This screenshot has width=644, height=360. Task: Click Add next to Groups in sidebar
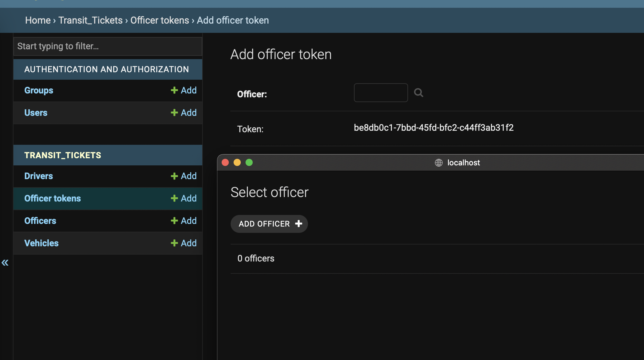(x=184, y=90)
